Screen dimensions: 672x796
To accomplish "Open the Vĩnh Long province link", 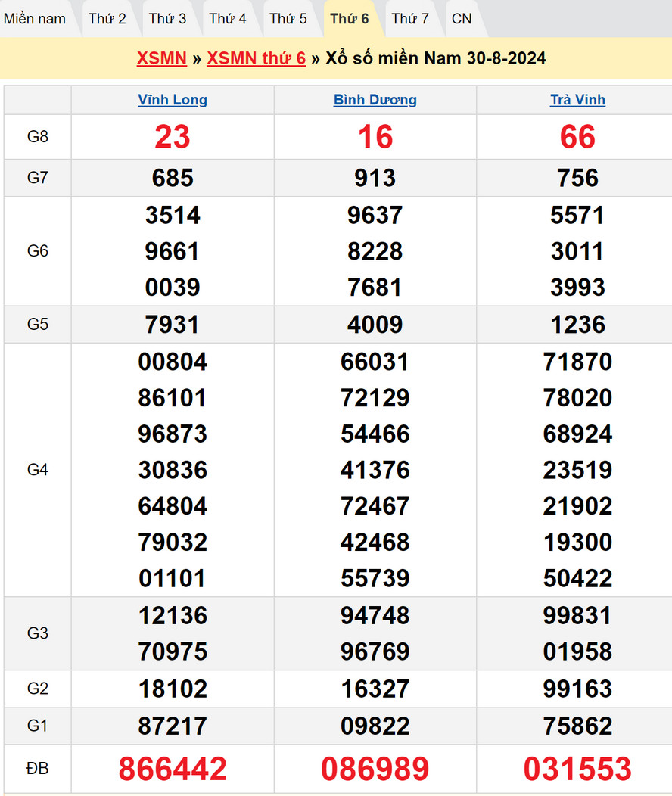I will coord(173,100).
